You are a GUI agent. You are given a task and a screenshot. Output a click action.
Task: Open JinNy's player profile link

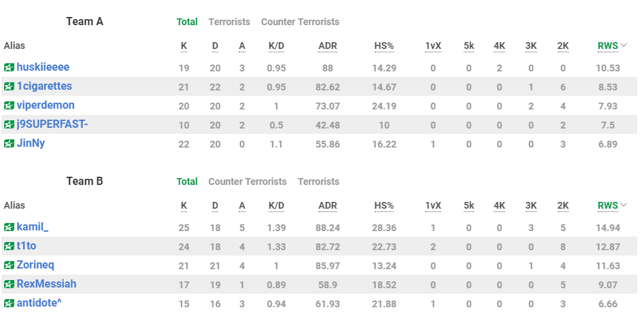pos(31,143)
